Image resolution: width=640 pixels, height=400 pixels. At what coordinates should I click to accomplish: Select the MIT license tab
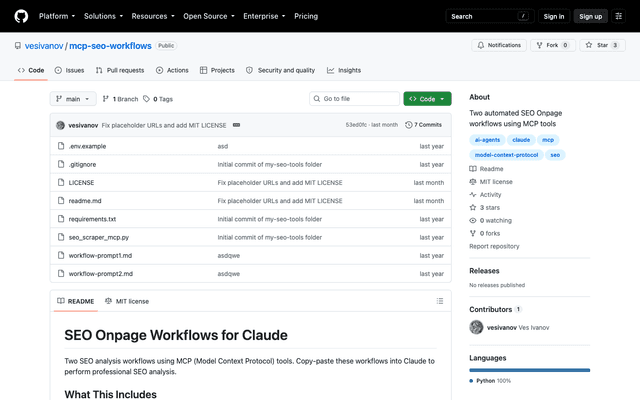click(127, 301)
